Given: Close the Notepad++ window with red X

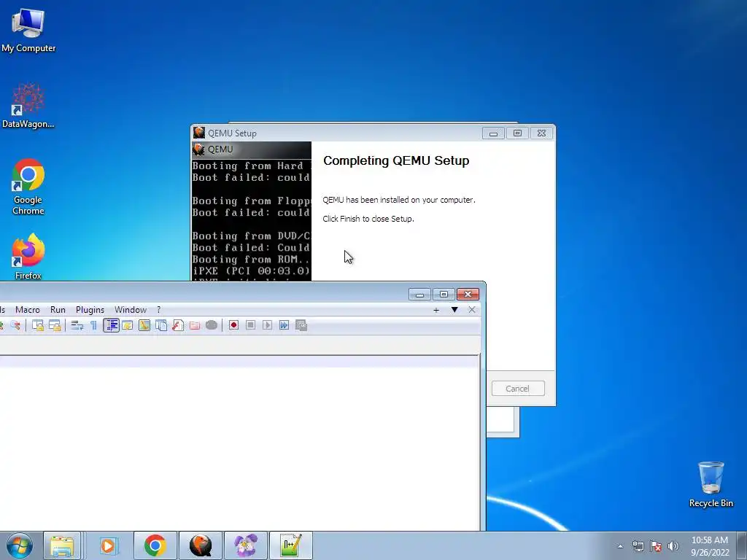Looking at the screenshot, I should point(468,295).
